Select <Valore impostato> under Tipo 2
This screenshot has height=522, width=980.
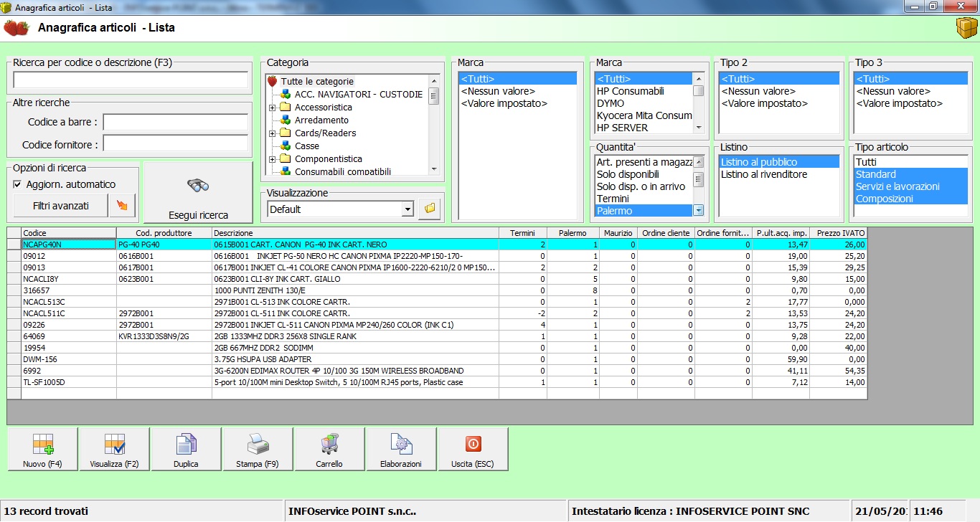(764, 103)
